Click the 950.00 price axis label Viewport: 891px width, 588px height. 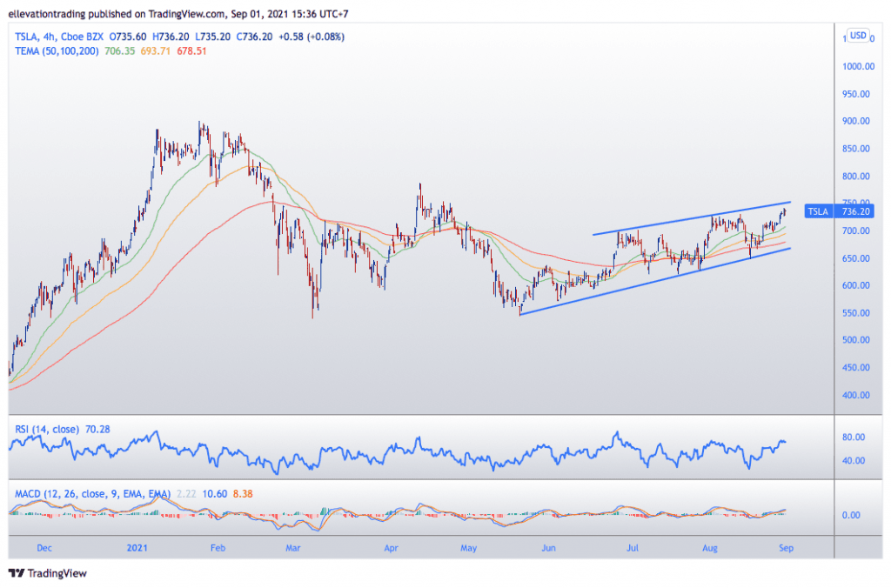(856, 94)
